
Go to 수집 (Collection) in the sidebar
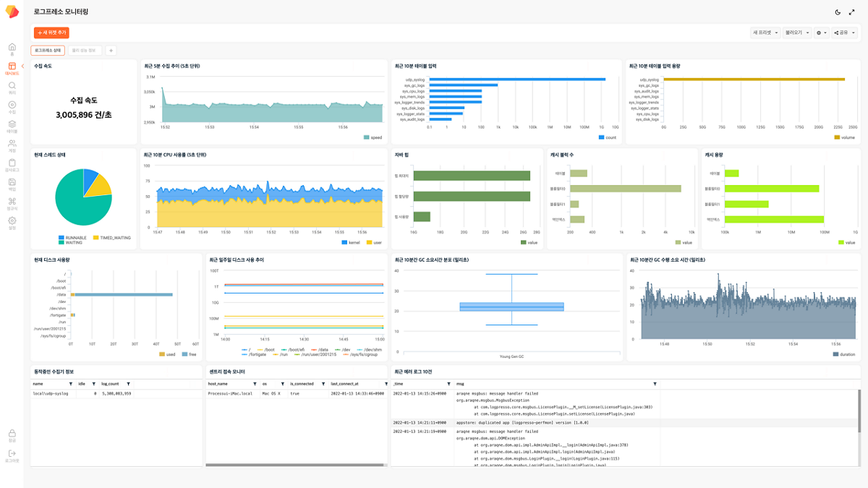click(x=12, y=106)
